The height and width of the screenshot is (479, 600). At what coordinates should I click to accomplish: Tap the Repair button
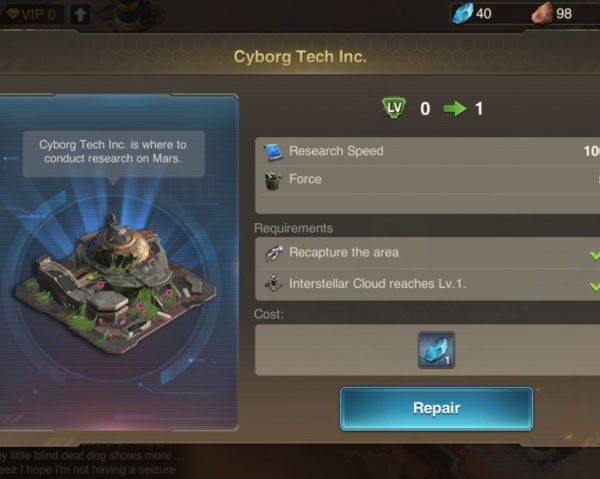click(x=436, y=409)
